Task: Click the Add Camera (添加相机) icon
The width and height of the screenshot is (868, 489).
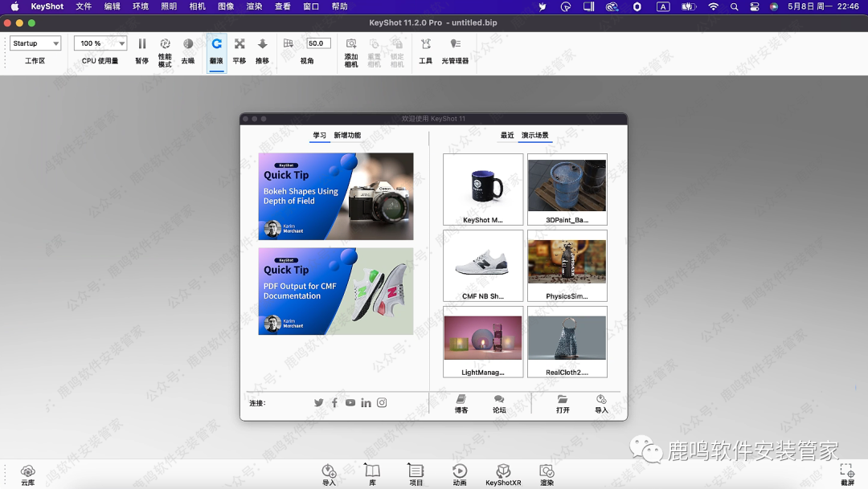Action: click(x=351, y=50)
